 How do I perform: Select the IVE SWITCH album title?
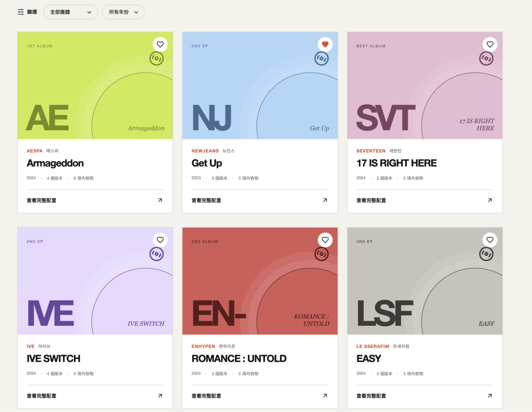point(54,358)
